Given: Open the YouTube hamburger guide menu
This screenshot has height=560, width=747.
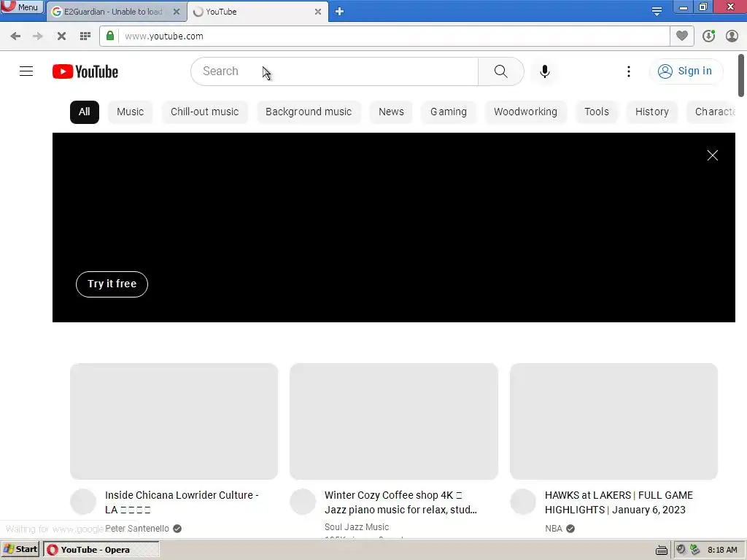Looking at the screenshot, I should click(26, 71).
